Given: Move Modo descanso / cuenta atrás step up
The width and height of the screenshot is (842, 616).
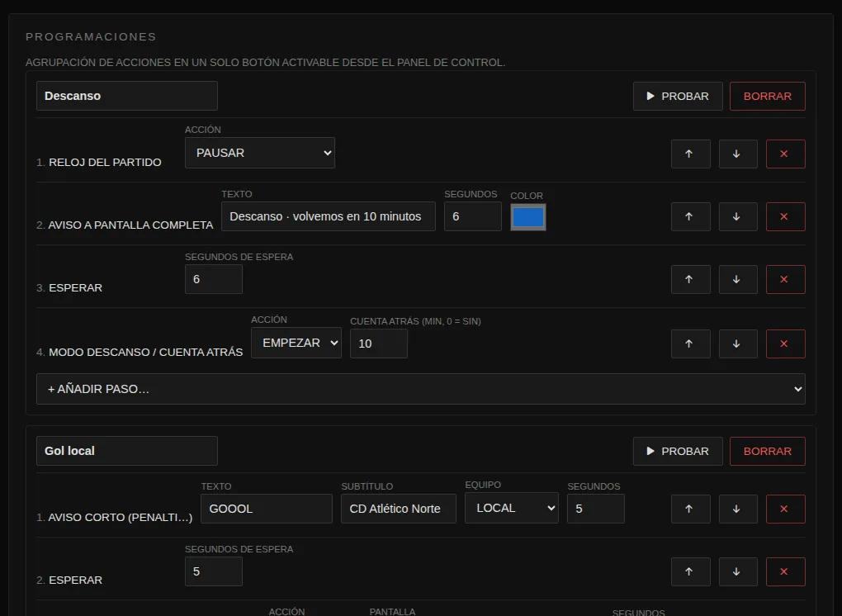Looking at the screenshot, I should click(691, 344).
